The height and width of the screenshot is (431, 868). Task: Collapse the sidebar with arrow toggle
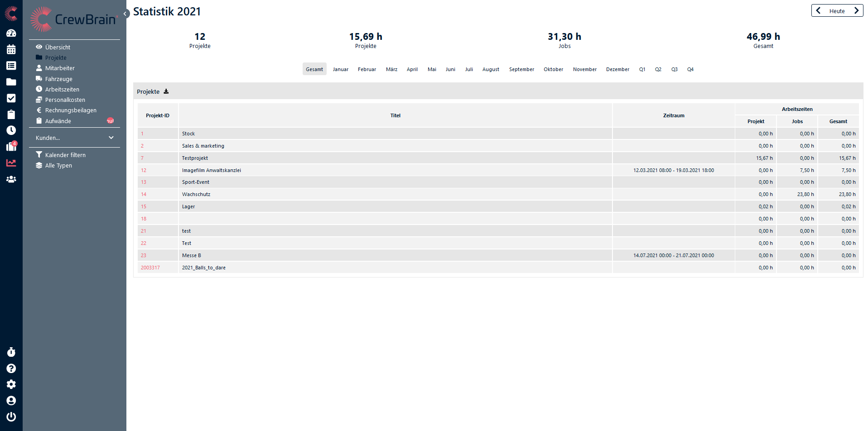click(125, 14)
